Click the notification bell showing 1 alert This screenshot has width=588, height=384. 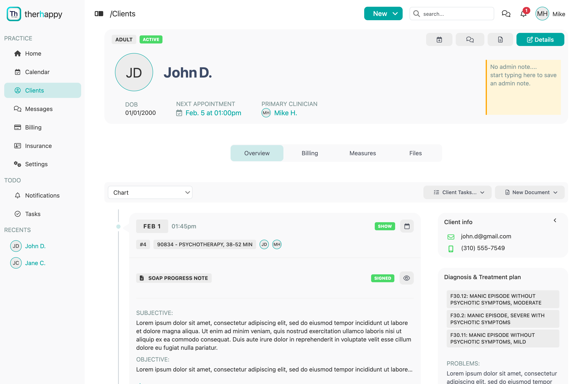pyautogui.click(x=523, y=14)
